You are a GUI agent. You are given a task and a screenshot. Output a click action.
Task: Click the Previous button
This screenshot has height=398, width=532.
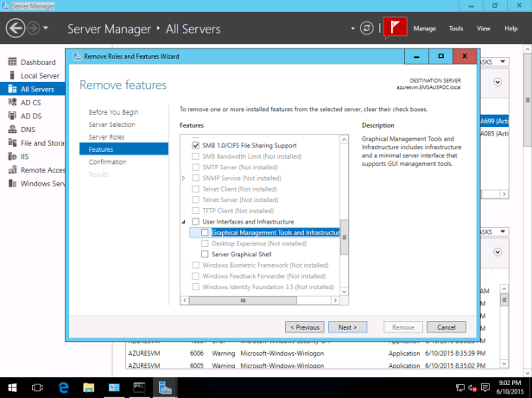pyautogui.click(x=305, y=327)
